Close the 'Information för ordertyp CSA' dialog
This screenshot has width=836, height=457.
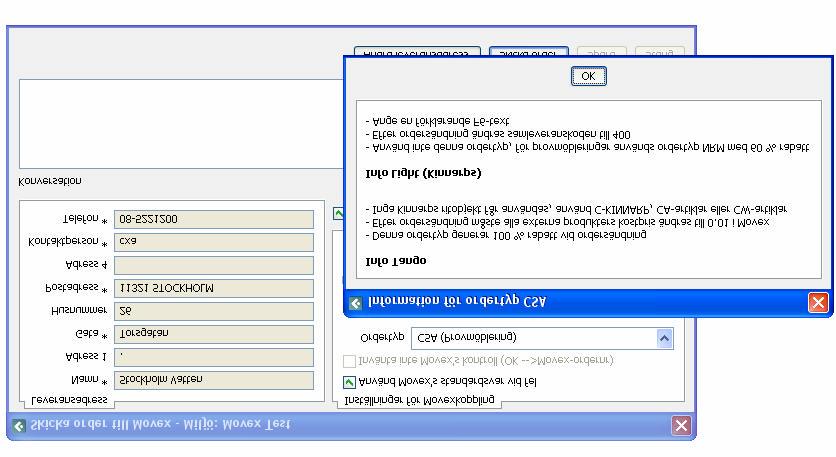coord(818,302)
